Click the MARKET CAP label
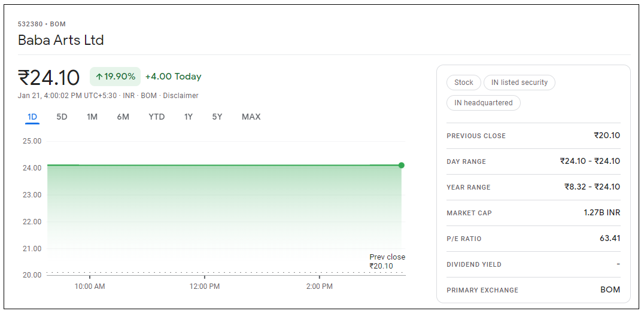 click(x=469, y=213)
